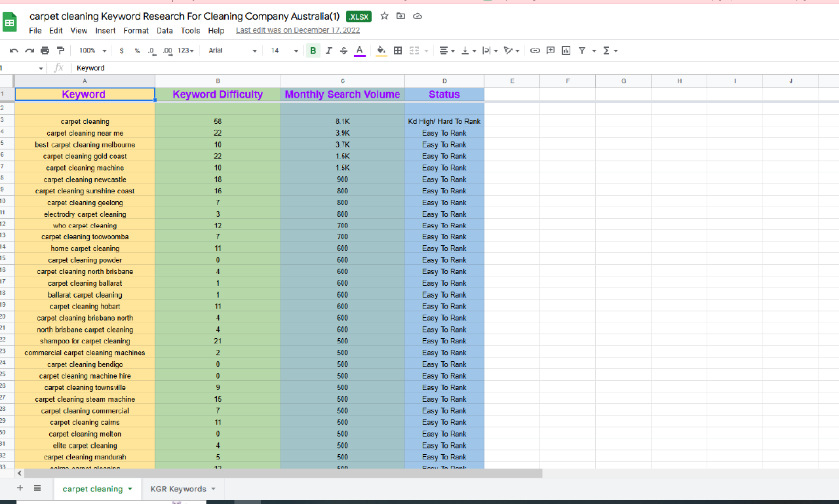Use the paint format tool
The image size is (839, 504).
click(x=60, y=50)
